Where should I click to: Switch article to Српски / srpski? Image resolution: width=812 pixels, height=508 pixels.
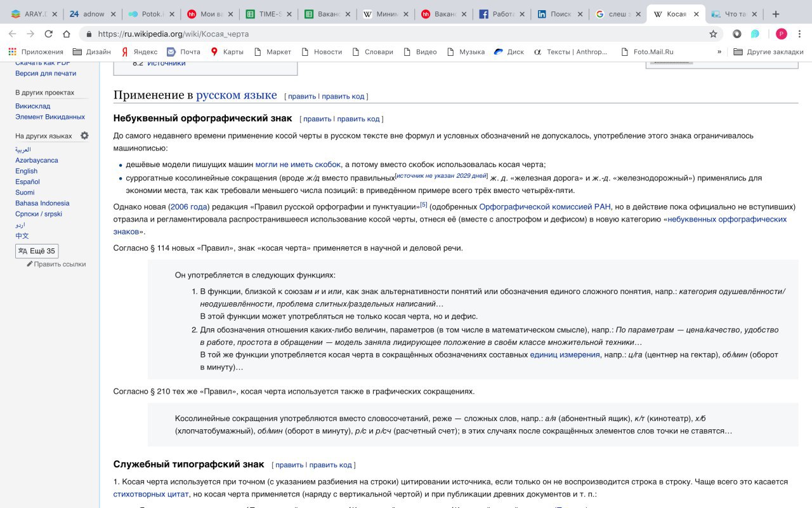39,214
